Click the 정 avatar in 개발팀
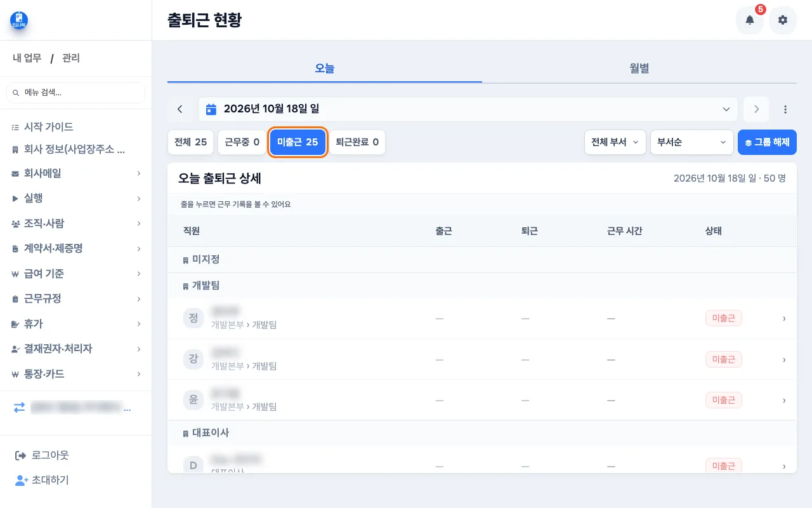Viewport: 812px width, 508px height. (x=193, y=318)
